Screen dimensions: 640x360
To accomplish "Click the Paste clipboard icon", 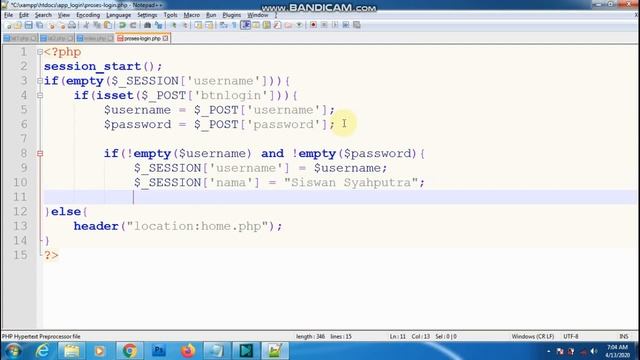I will (x=108, y=25).
